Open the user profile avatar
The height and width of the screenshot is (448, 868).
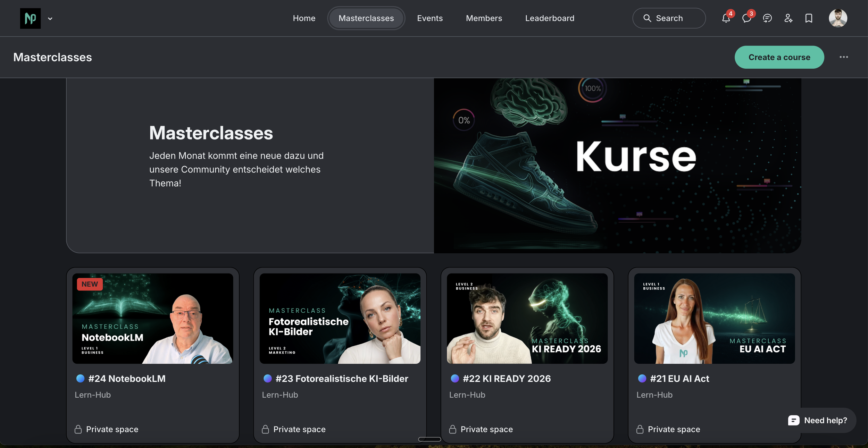(x=838, y=18)
